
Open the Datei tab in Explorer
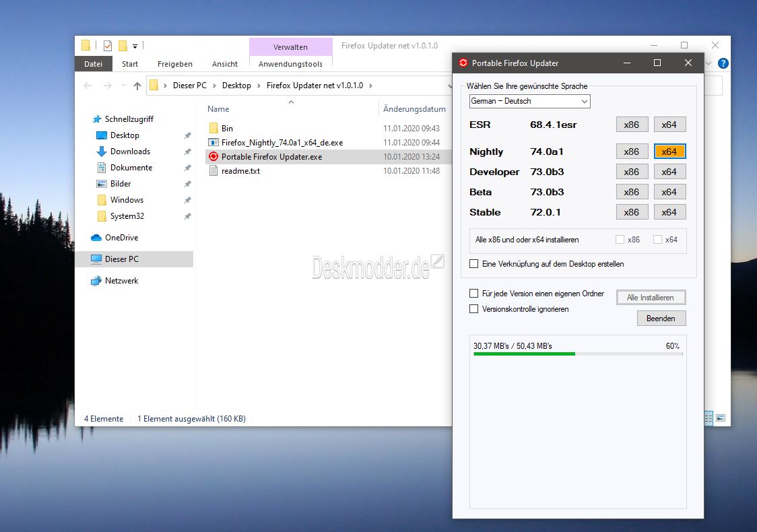(93, 64)
